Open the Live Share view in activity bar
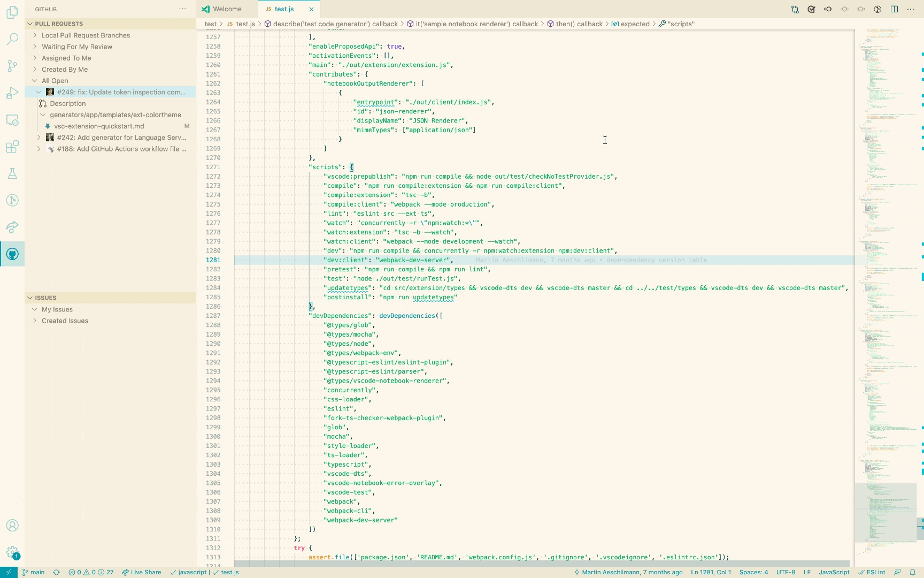Viewport: 924px width, 578px height. [x=12, y=227]
